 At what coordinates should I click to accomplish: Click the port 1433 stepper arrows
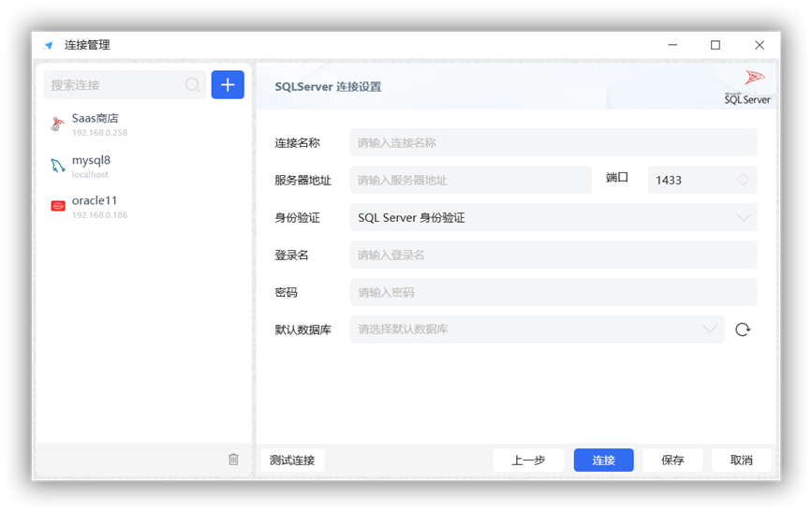pos(743,180)
